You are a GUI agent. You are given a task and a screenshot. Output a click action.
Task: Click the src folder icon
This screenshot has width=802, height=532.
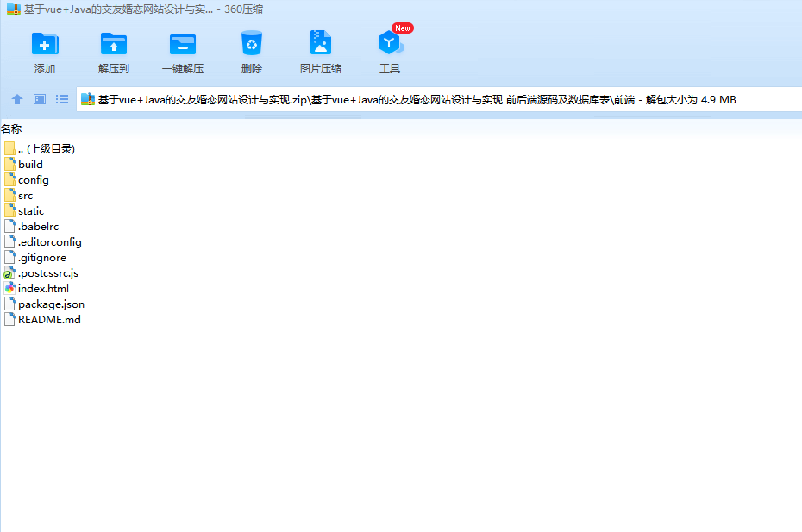pyautogui.click(x=9, y=195)
